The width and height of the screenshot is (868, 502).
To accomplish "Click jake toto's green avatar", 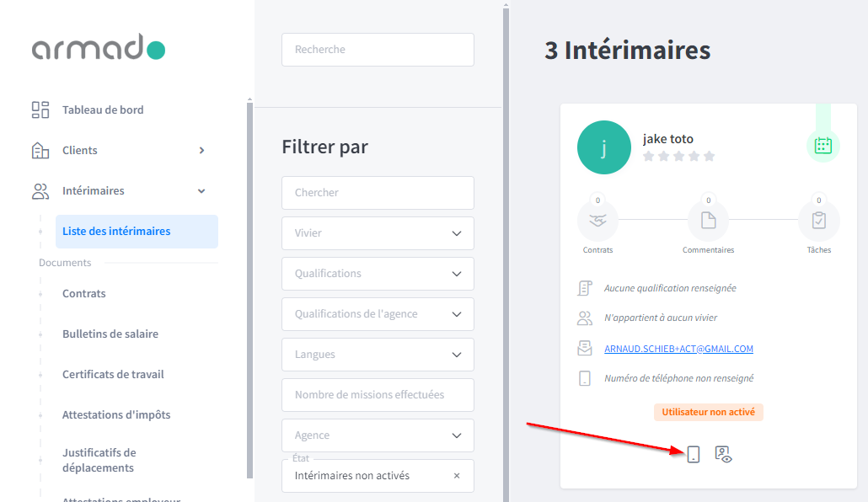I will coord(604,147).
